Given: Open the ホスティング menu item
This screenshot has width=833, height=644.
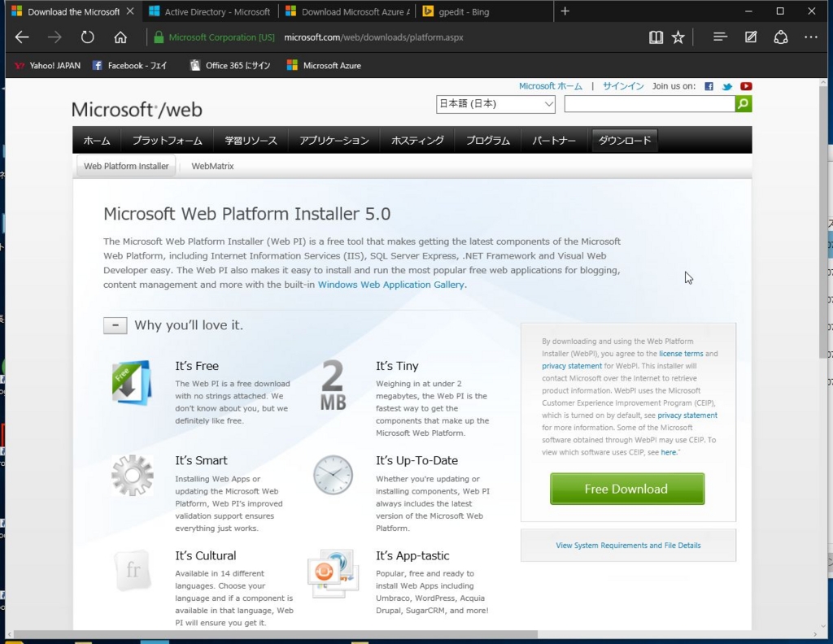Looking at the screenshot, I should pos(417,140).
